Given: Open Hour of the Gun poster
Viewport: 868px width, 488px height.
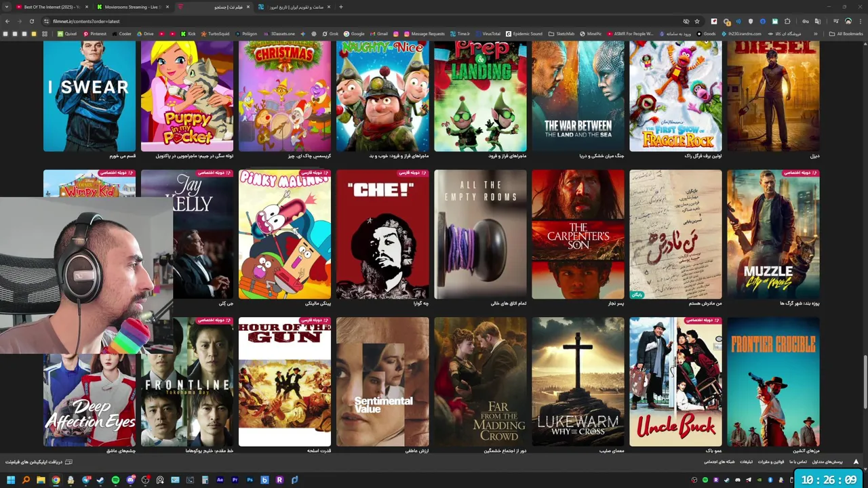Looking at the screenshot, I should coord(285,382).
